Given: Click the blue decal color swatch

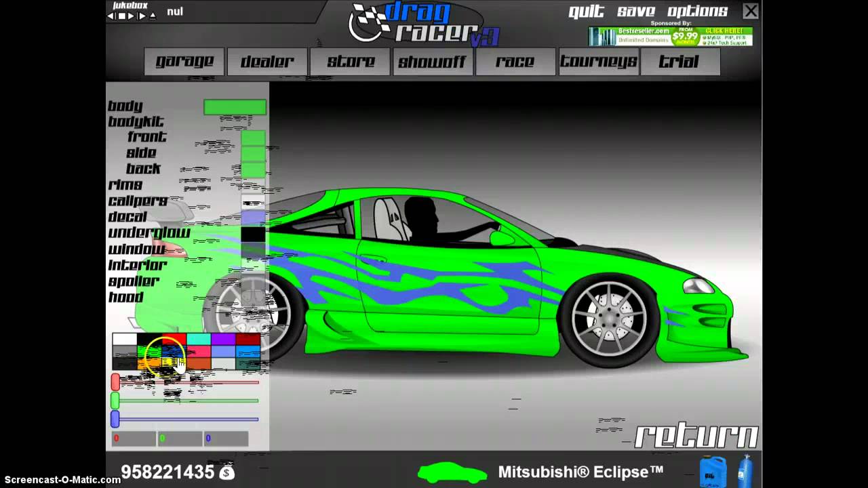Looking at the screenshot, I should [x=253, y=218].
